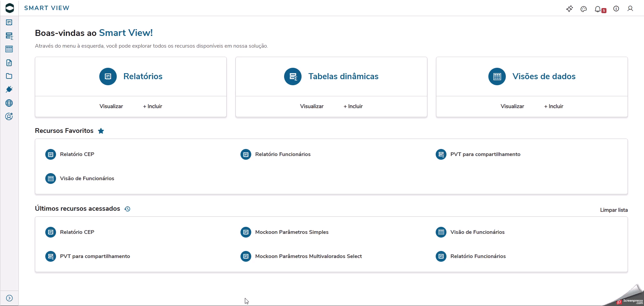Click Incluir under Visões de dados card
This screenshot has height=306, width=644.
[x=554, y=106]
